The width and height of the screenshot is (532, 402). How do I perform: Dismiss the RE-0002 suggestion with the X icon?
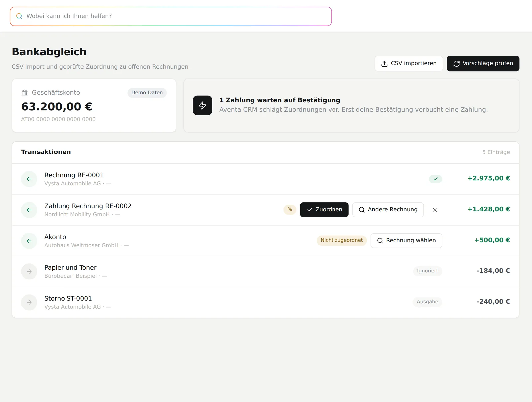tap(435, 210)
